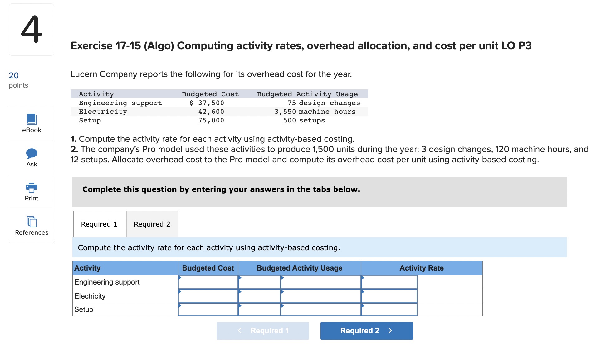
Task: Select the Print icon
Action: (31, 191)
